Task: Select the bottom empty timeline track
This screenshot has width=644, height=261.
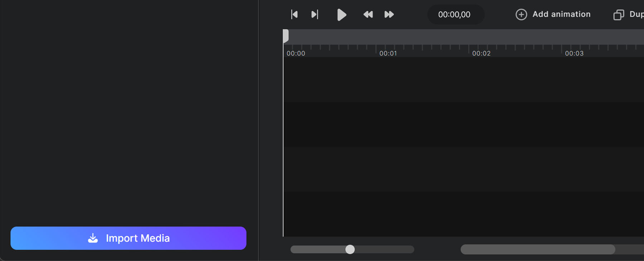Action: point(463,214)
